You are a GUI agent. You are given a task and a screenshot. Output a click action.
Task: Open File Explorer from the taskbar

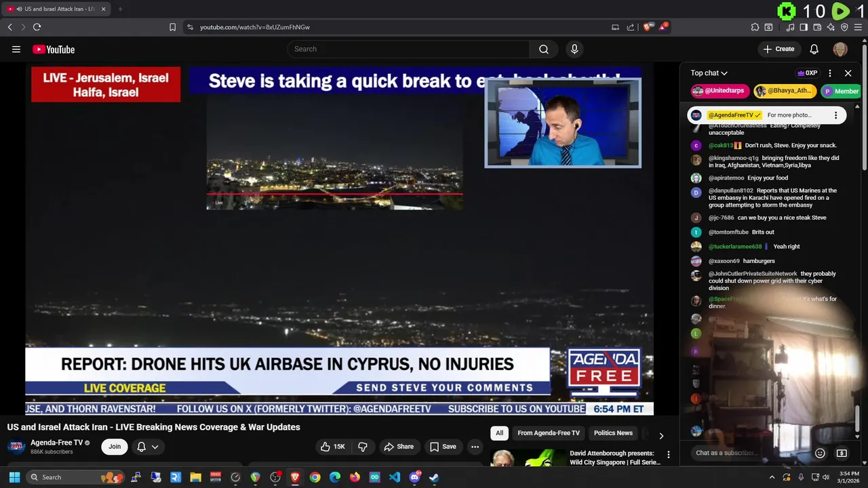point(195,477)
